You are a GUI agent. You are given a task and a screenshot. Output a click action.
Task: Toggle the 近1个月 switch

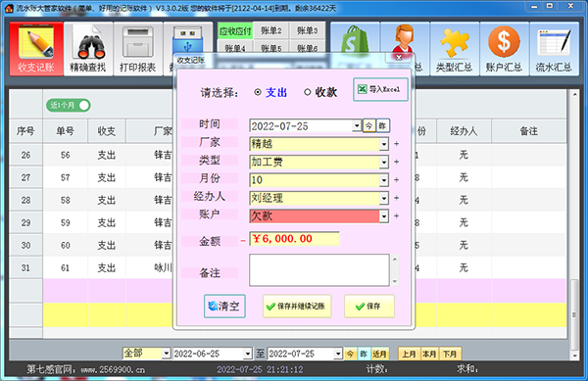[69, 105]
